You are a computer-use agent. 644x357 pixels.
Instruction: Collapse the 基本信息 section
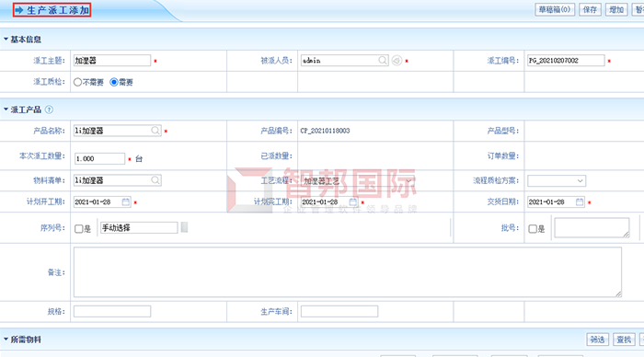pyautogui.click(x=6, y=39)
